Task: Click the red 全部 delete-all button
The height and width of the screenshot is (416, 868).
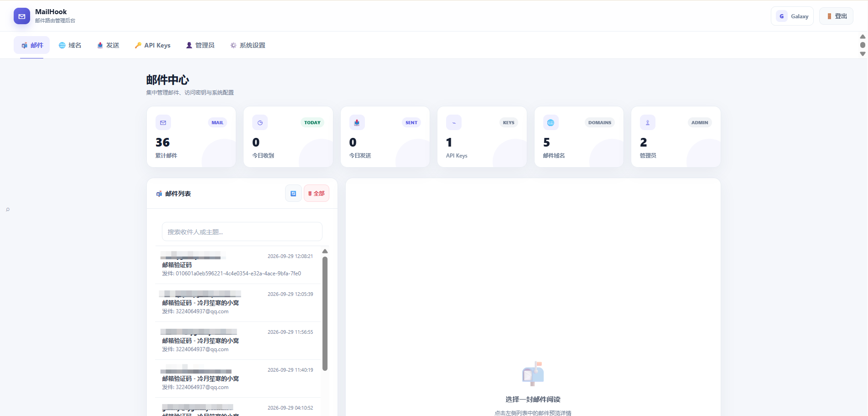Action: (x=317, y=194)
